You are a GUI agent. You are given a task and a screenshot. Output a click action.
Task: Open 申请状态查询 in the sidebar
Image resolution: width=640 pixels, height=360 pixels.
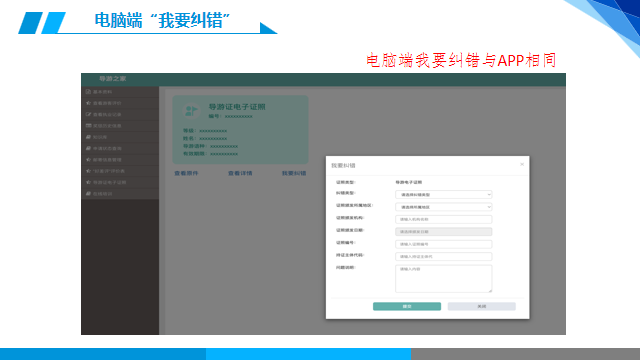coord(120,149)
